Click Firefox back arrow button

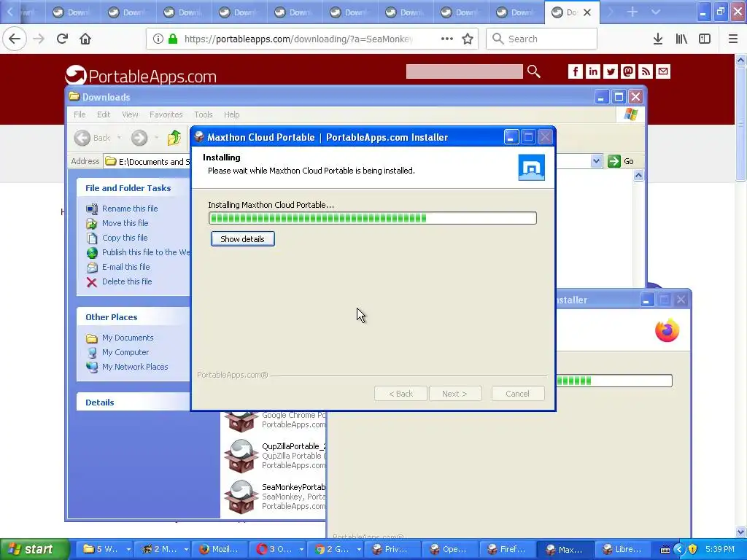pos(15,39)
